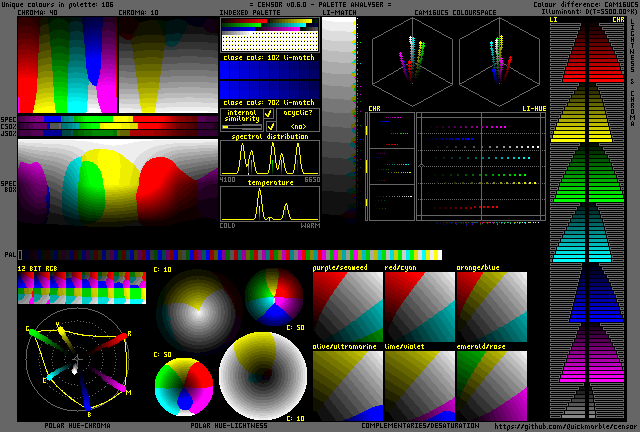Image resolution: width=640 pixels, height=432 pixels.
Task: Click the olive/ultramarine complementaries square
Action: coord(347,385)
